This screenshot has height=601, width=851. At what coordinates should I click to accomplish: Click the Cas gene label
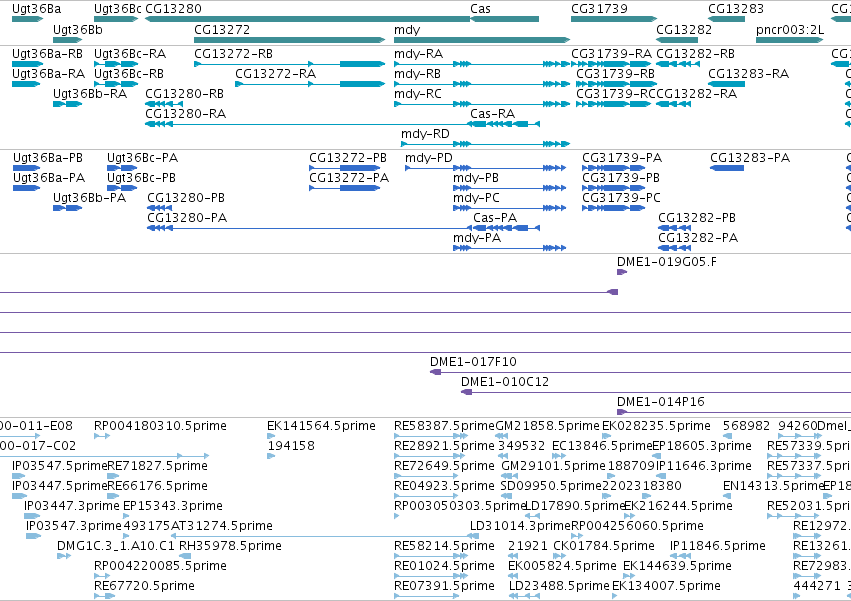[x=480, y=9]
